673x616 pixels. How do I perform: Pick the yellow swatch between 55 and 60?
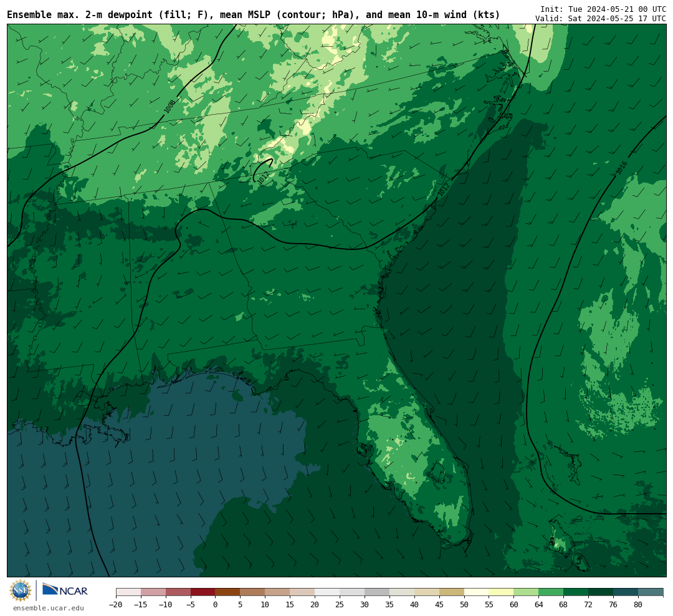coord(502,592)
